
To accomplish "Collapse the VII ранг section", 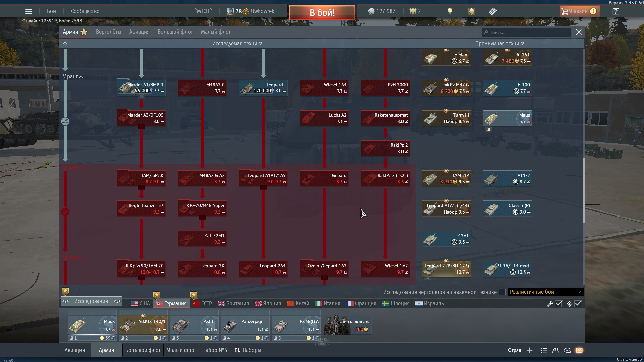I will (74, 258).
